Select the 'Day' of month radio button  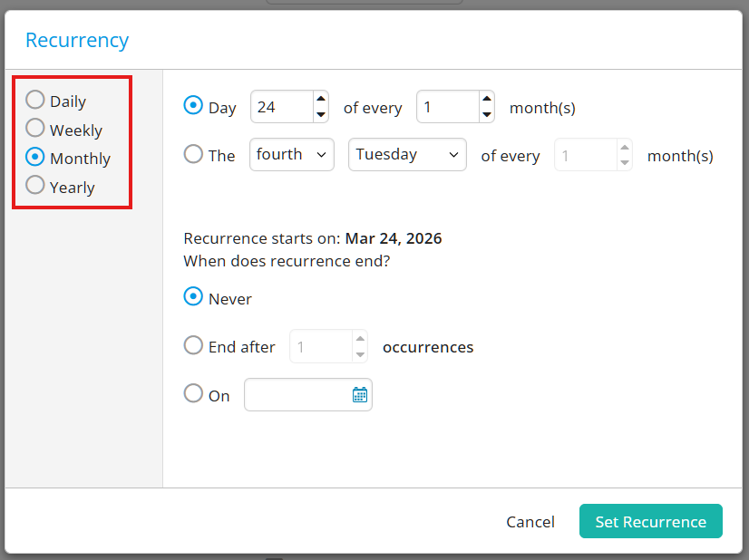pos(193,106)
